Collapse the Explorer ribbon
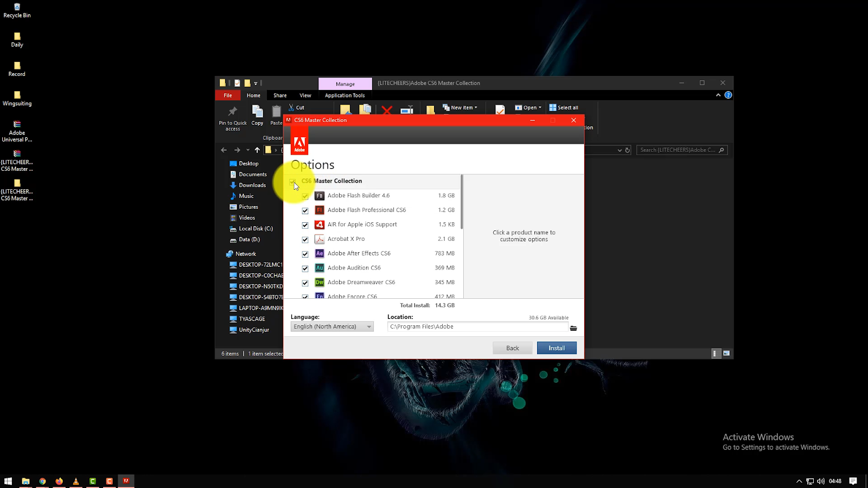868x488 pixels. pyautogui.click(x=718, y=95)
